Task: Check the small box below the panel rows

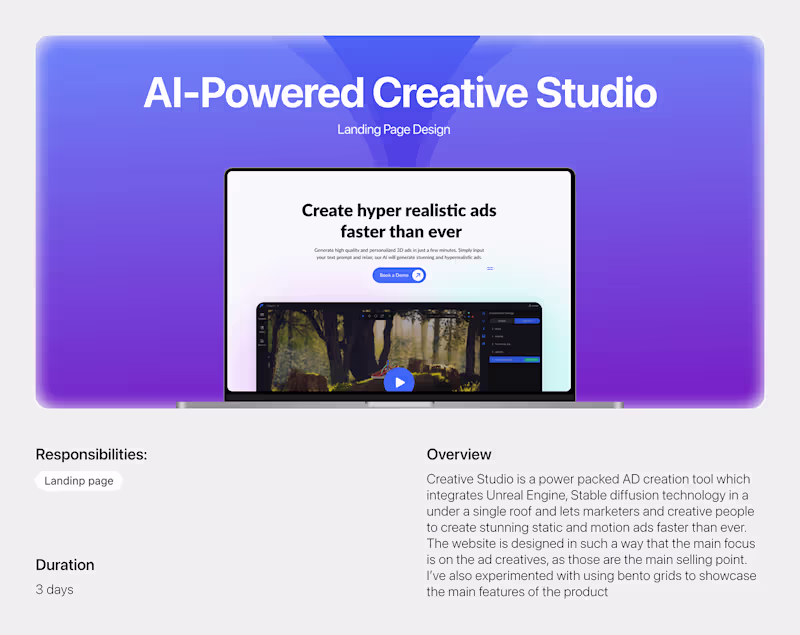Action: [x=494, y=348]
